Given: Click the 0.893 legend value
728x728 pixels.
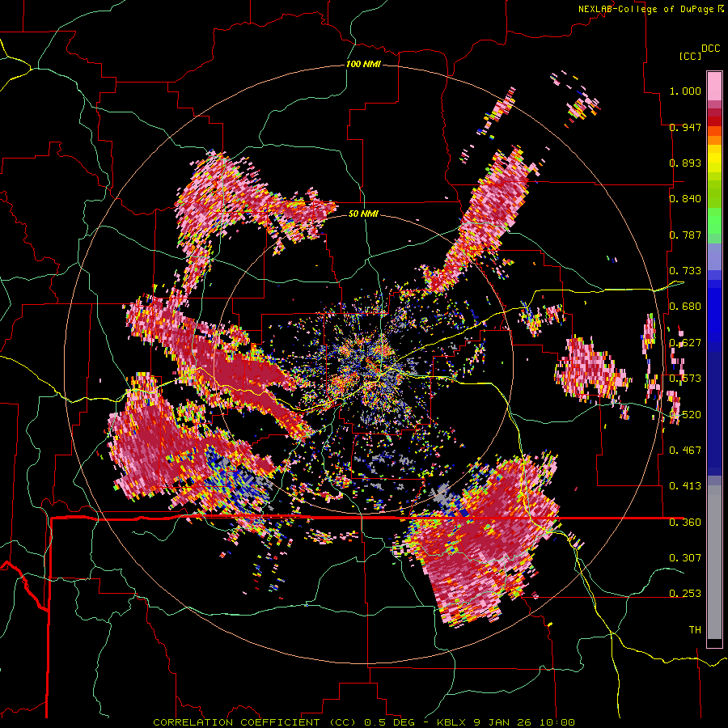Looking at the screenshot, I should (x=685, y=163).
